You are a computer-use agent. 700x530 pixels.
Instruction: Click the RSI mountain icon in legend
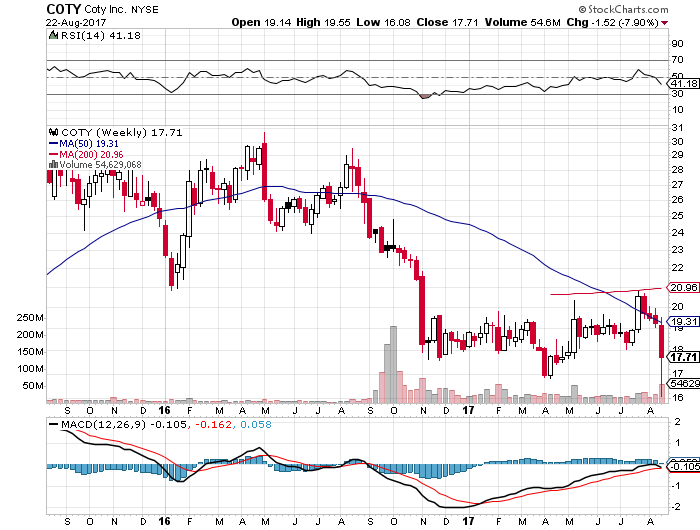click(54, 35)
